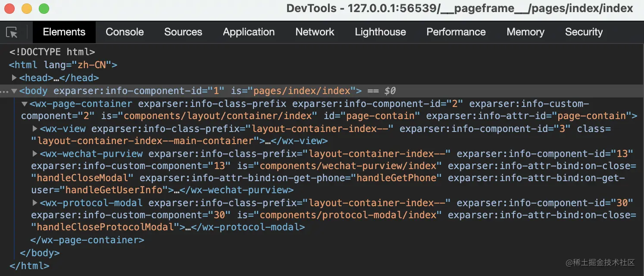
Task: Switch to the Performance tab
Action: 456,32
